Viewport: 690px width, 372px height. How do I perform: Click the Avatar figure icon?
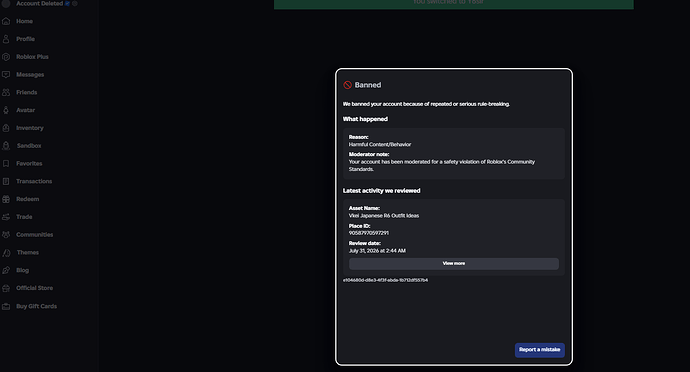coord(6,110)
